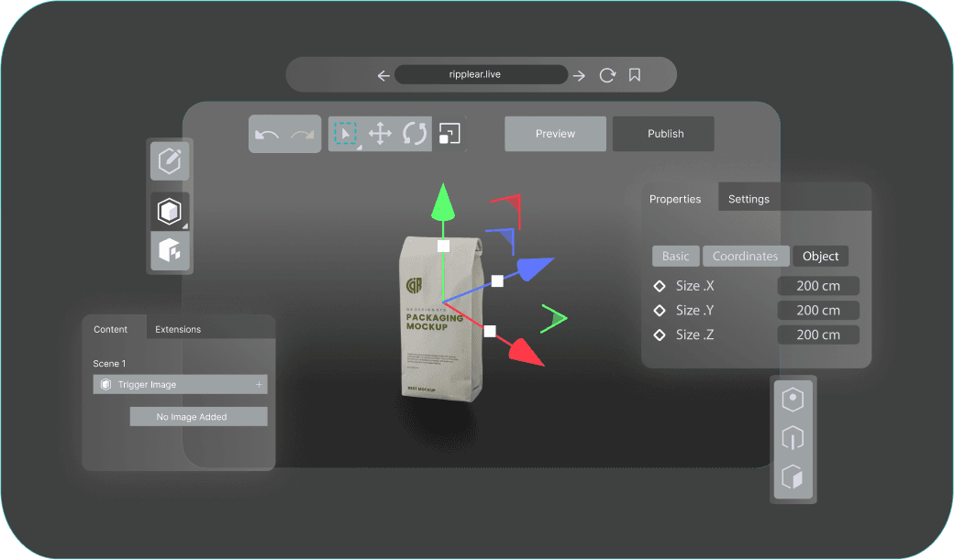Select the Coordinates section button
This screenshot has height=560, width=954.
click(x=745, y=257)
